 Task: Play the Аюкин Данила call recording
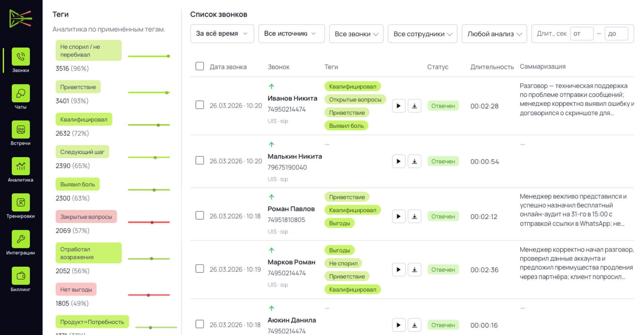(399, 325)
